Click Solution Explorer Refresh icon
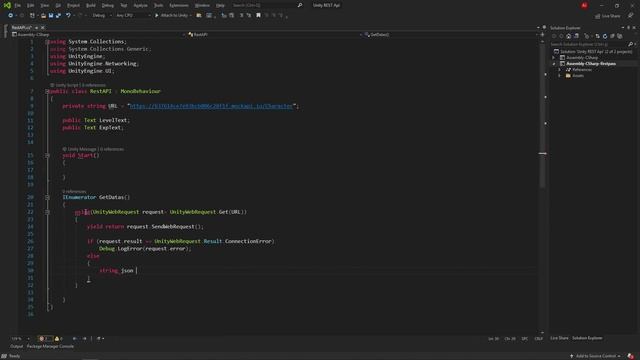The width and height of the screenshot is (640, 360). point(605,36)
